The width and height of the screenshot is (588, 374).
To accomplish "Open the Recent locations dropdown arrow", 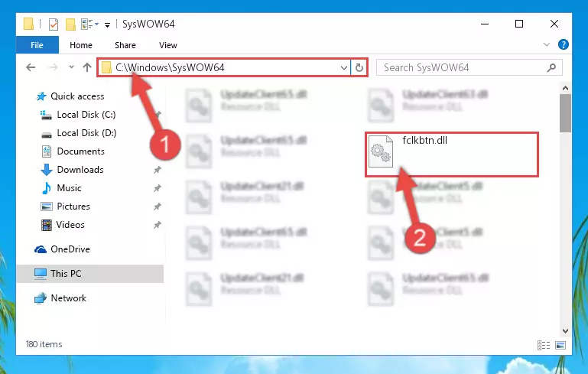I will [x=71, y=67].
